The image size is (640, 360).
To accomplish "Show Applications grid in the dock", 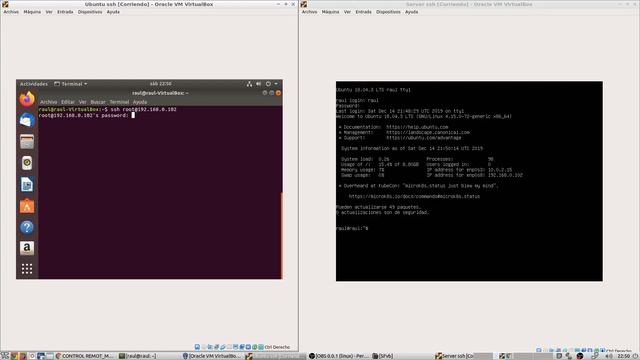I will pos(27,269).
